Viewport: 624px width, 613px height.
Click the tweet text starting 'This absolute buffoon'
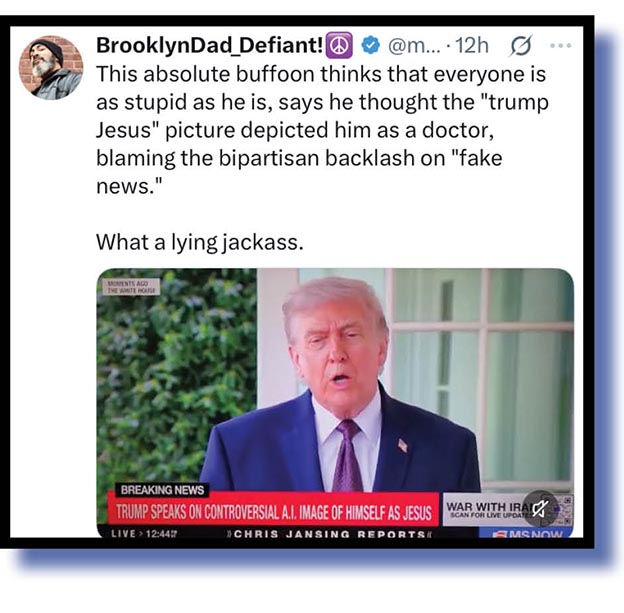322,130
